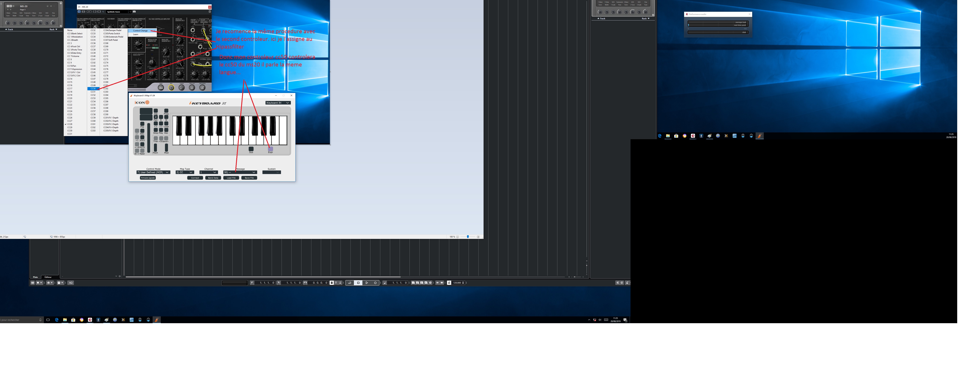Click the transport Stop button
Viewport: 980px width, 368px height.
click(358, 283)
